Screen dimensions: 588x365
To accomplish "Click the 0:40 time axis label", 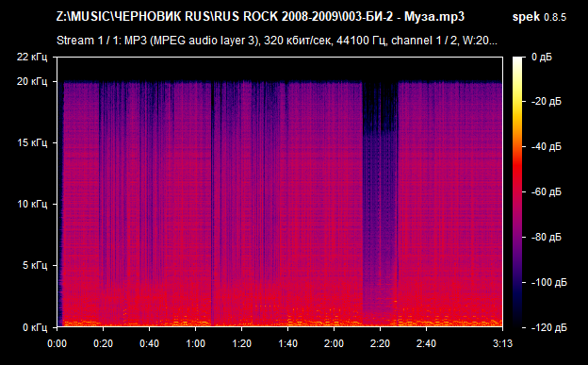I will coord(149,343).
